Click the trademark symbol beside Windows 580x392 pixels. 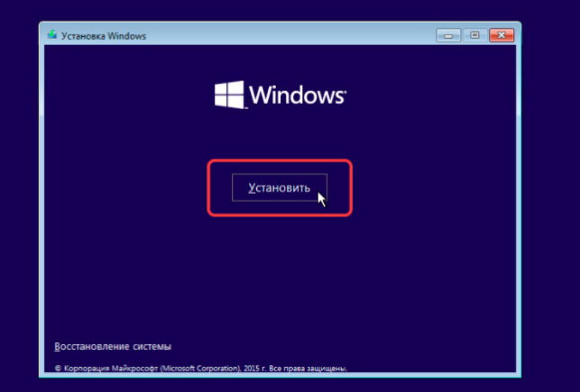pyautogui.click(x=345, y=92)
